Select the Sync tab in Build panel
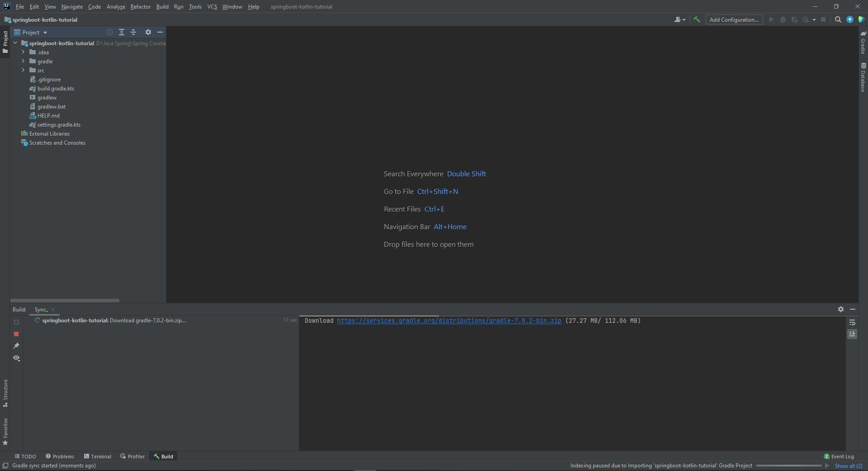Image resolution: width=868 pixels, height=471 pixels. (x=41, y=310)
